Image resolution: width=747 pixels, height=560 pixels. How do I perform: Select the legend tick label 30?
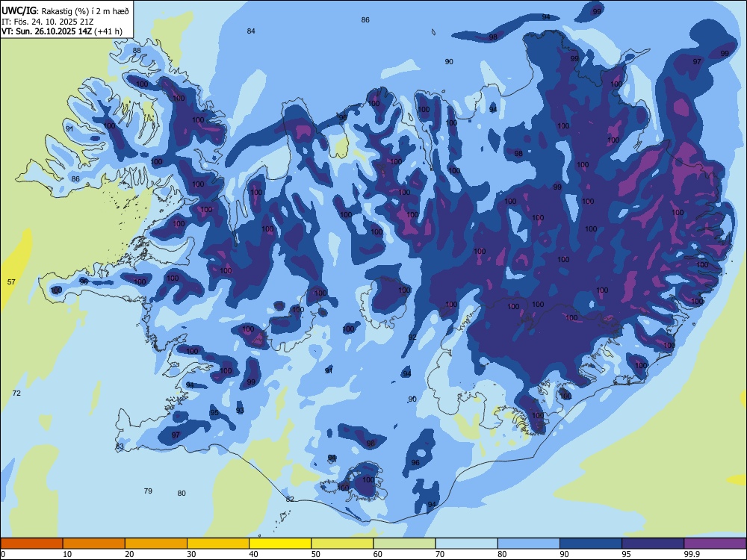(191, 554)
